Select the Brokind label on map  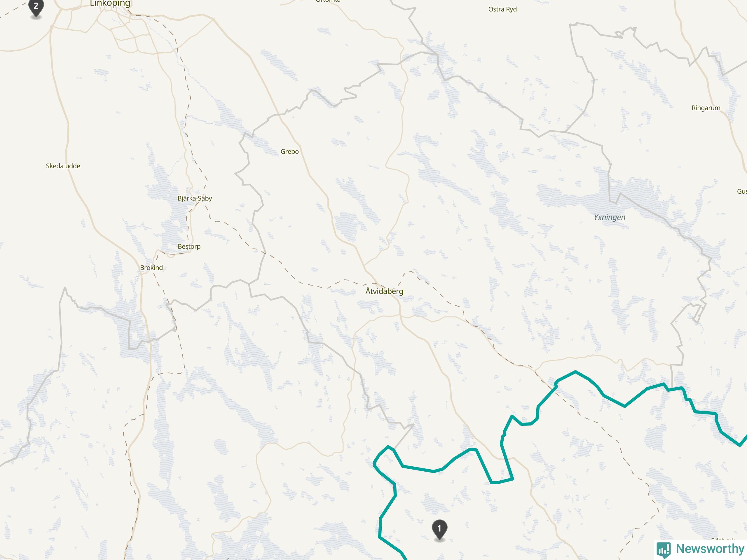click(x=151, y=268)
